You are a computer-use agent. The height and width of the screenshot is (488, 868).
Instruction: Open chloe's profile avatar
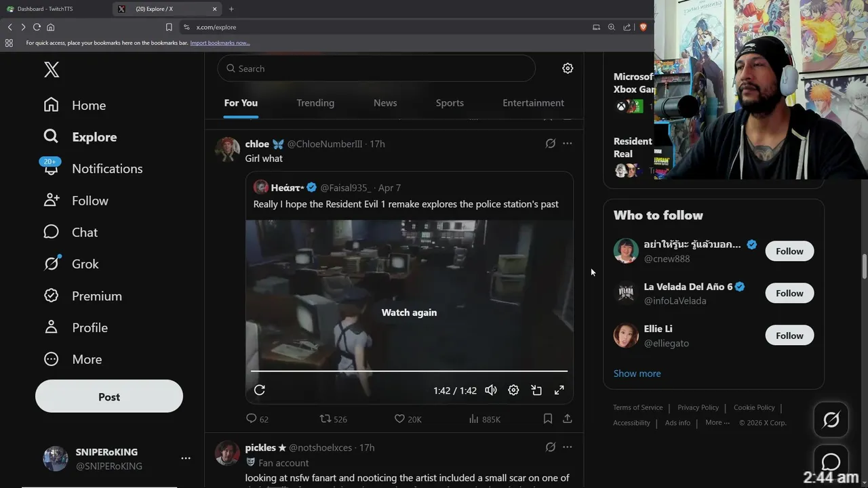tap(227, 150)
